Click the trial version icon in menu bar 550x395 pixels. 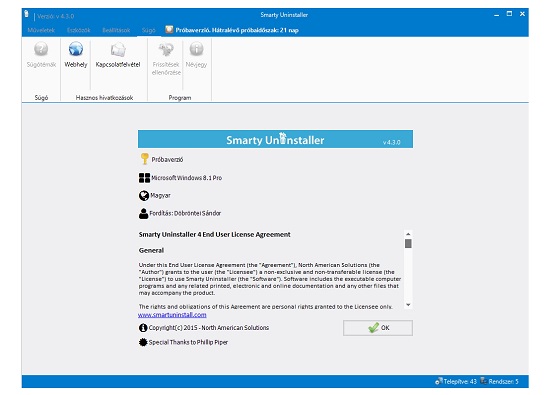coord(169,29)
